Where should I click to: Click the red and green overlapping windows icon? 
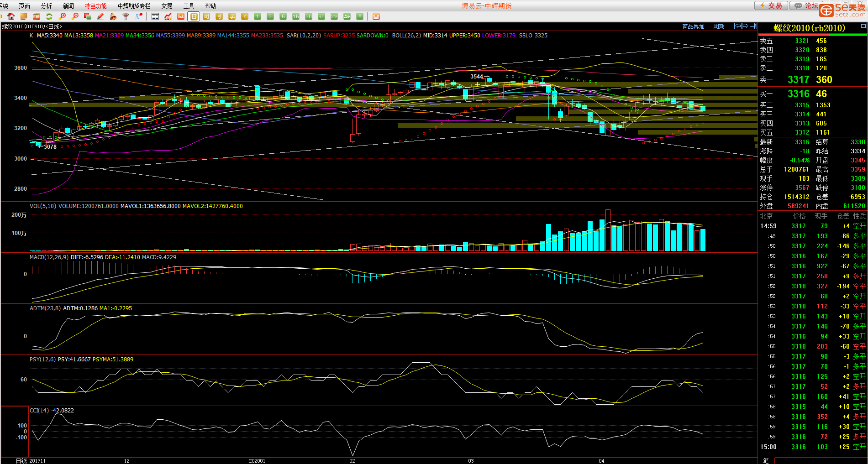[x=88, y=16]
